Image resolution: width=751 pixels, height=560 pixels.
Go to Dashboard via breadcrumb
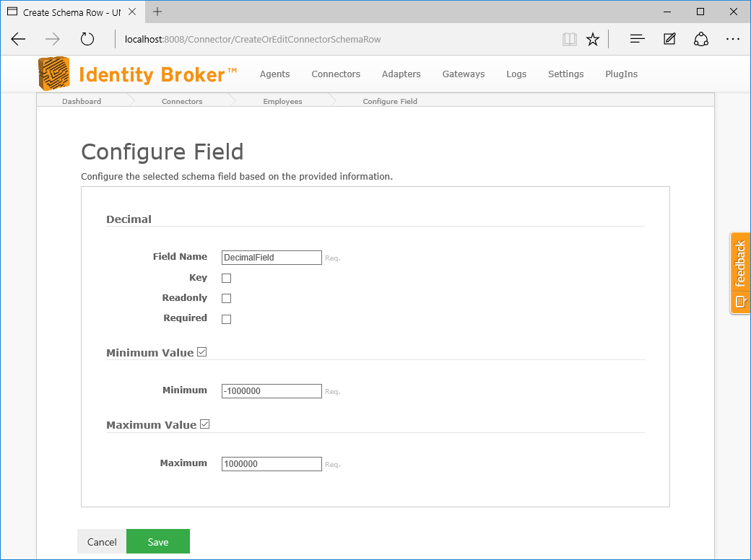[x=82, y=101]
